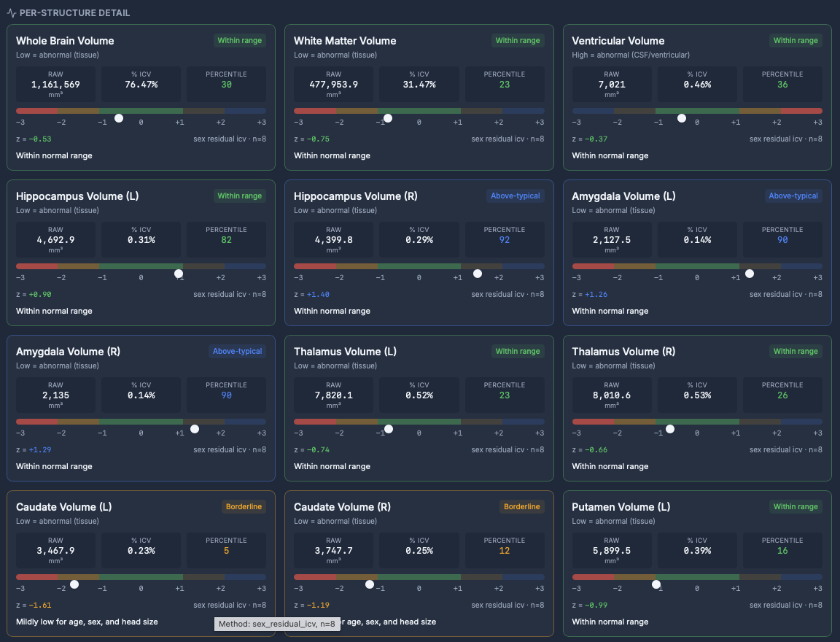Click the percentile 5 value
The image size is (840, 642).
coord(226,551)
